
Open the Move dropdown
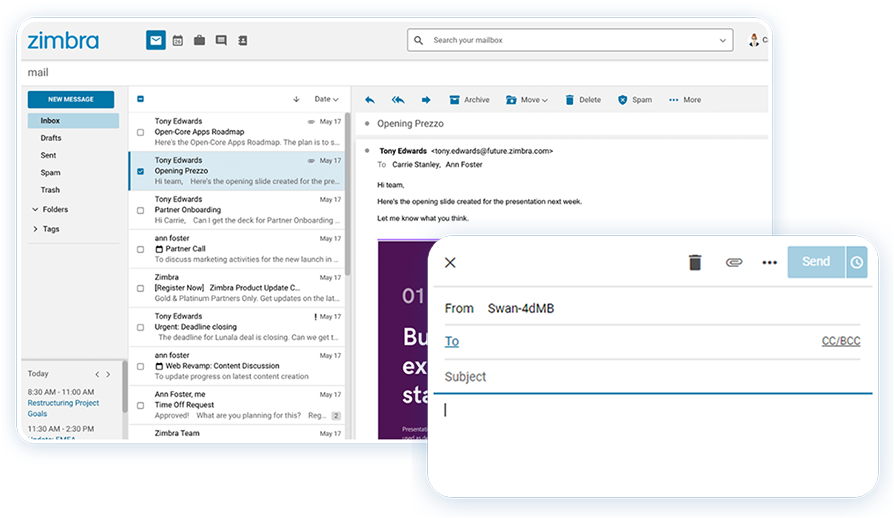pos(527,100)
